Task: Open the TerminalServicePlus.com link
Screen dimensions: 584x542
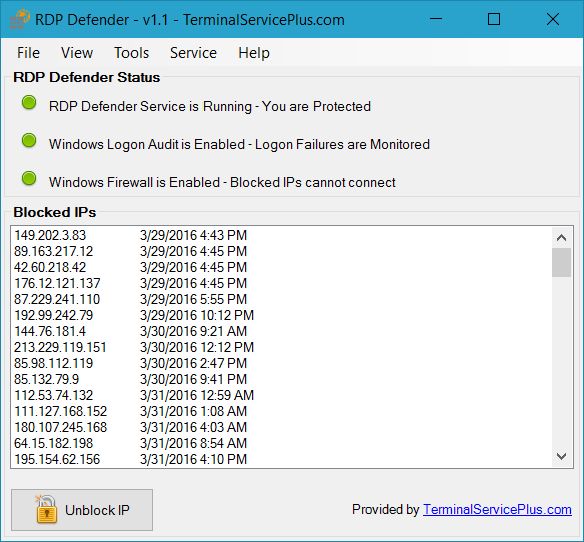Action: tap(497, 510)
